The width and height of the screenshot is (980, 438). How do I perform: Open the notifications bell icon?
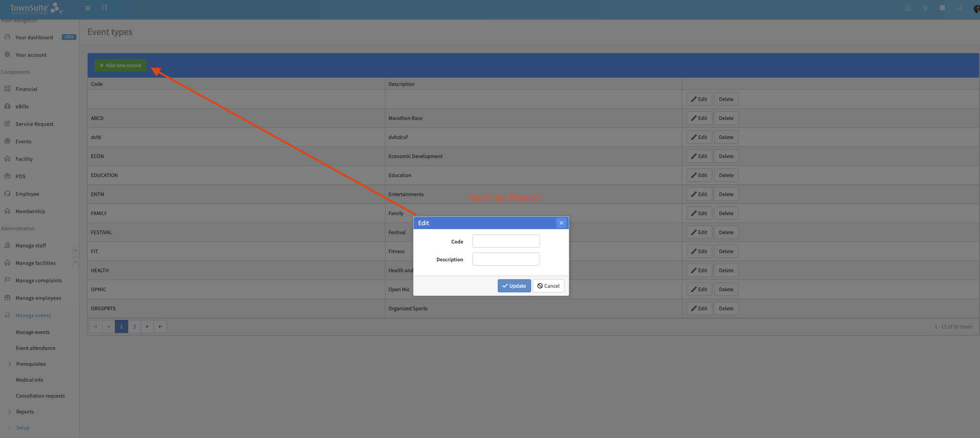tap(959, 8)
